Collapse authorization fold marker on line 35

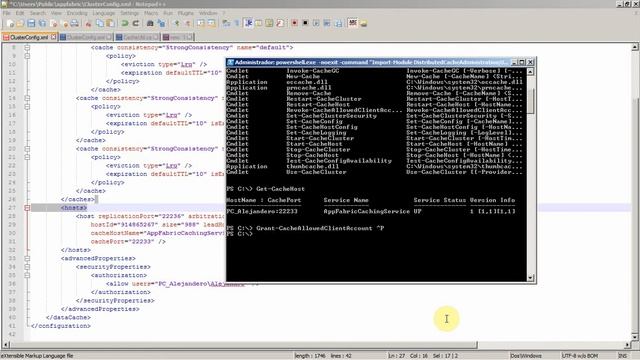27,275
